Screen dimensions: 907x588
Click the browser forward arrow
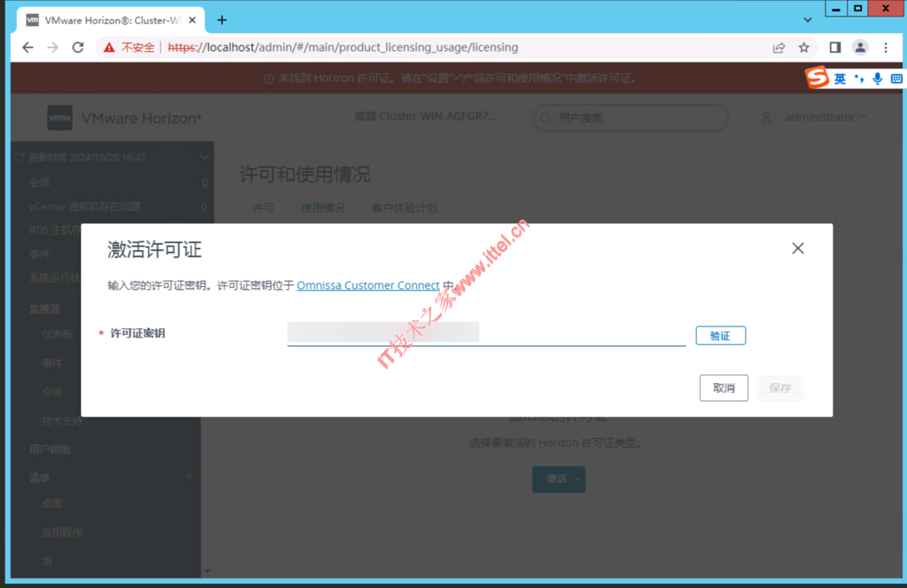click(x=52, y=48)
